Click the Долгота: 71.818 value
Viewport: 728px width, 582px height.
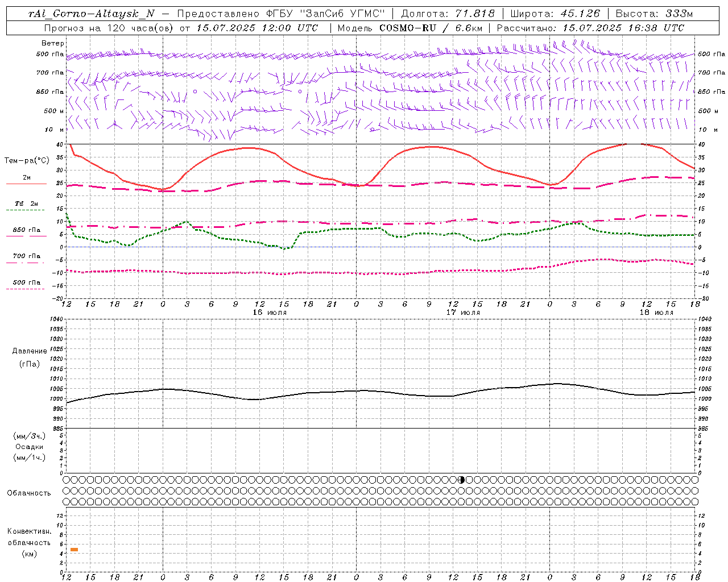(x=448, y=14)
